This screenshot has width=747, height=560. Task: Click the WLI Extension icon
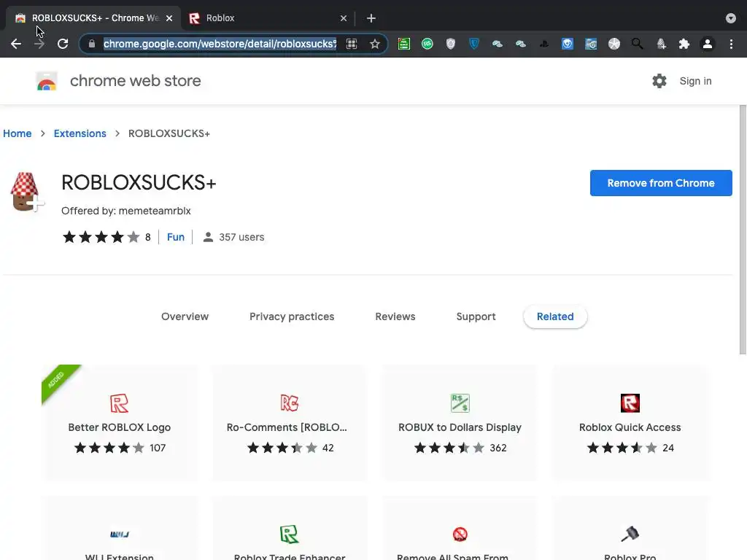tap(120, 534)
